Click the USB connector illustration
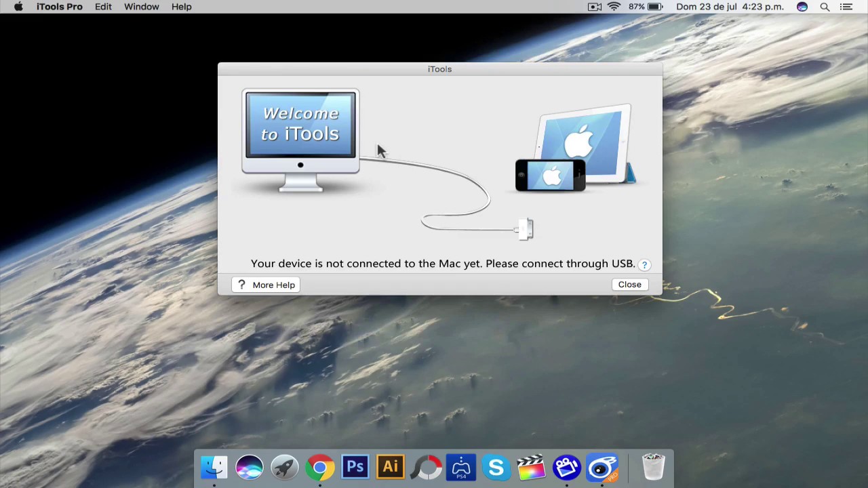Viewport: 868px width, 488px height. [526, 229]
